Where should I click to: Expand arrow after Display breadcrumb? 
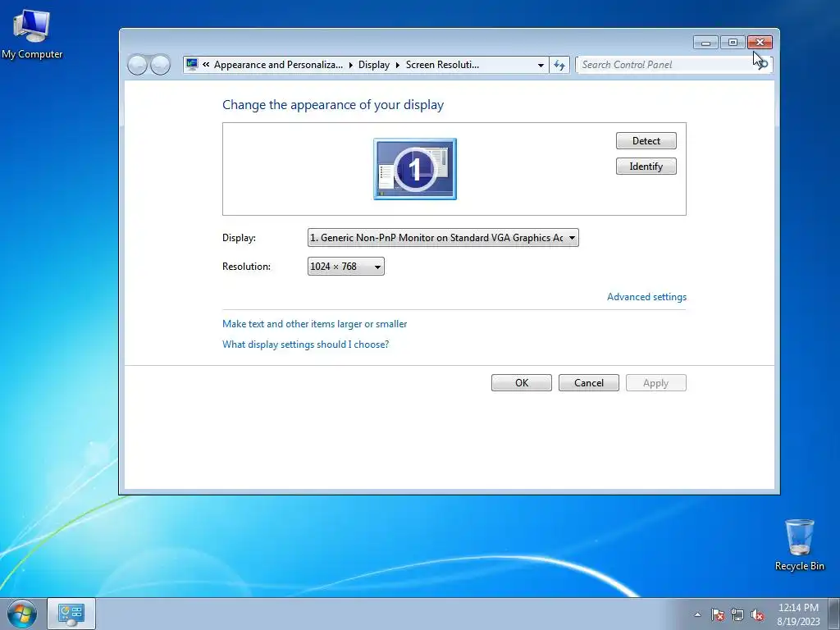(x=398, y=65)
